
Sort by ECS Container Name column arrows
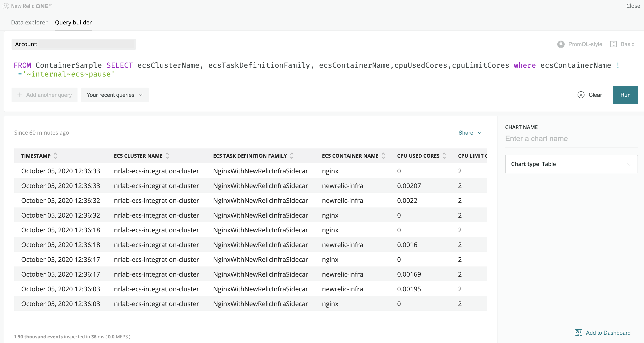coord(383,156)
